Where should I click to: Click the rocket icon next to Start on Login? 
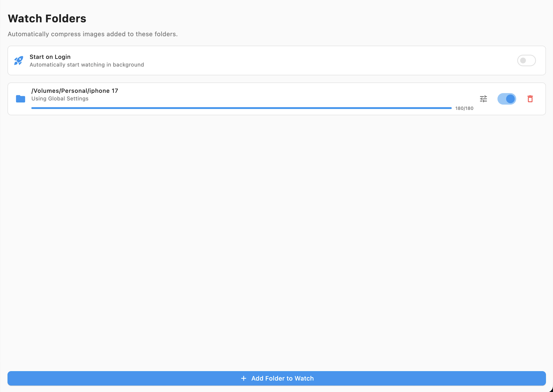[18, 61]
